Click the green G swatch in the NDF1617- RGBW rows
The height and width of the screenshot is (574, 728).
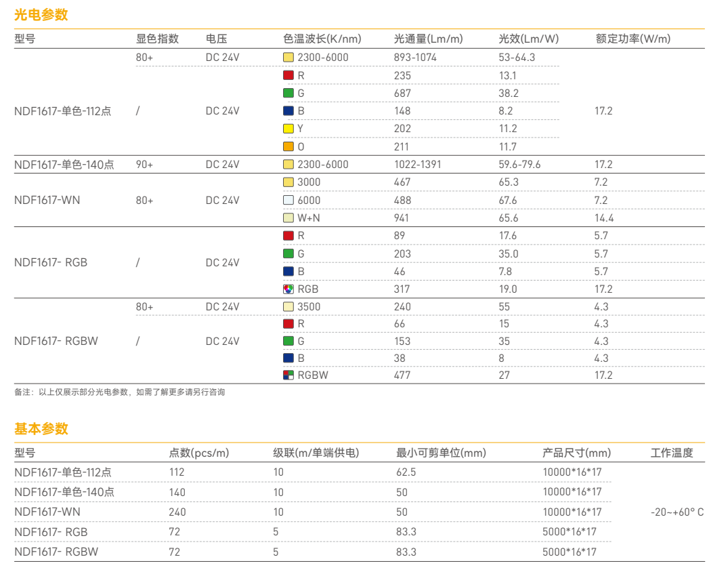pyautogui.click(x=288, y=341)
